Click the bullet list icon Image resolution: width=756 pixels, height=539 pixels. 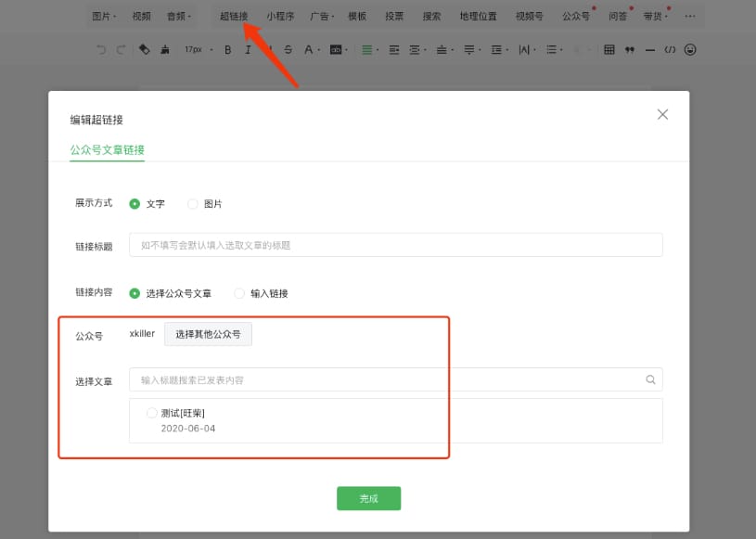click(x=552, y=49)
